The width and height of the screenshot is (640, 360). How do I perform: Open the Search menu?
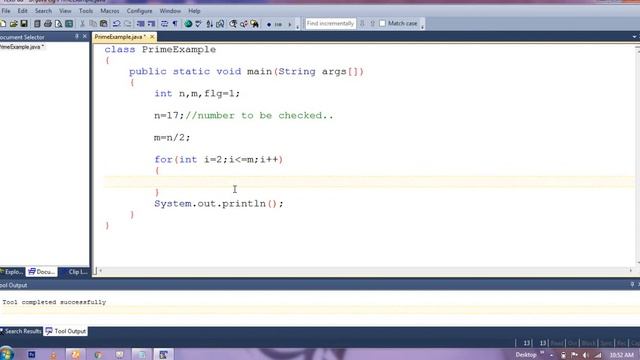43,11
